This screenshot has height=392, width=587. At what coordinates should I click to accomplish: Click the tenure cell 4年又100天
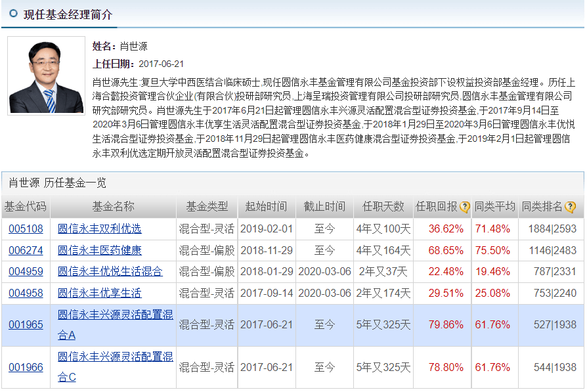(x=383, y=229)
